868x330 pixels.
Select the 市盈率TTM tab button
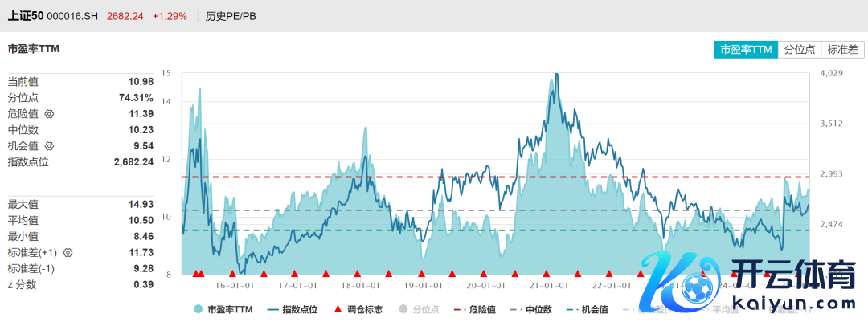[x=746, y=50]
